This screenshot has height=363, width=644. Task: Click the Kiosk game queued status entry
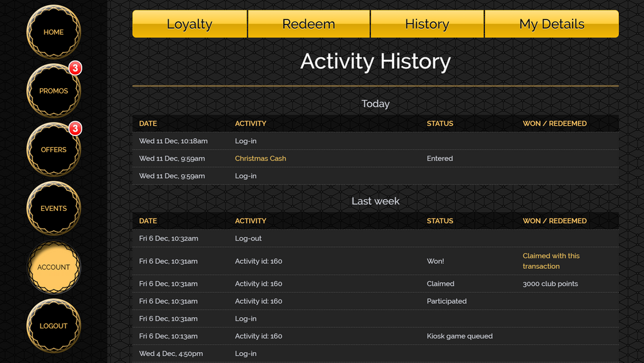click(x=459, y=336)
